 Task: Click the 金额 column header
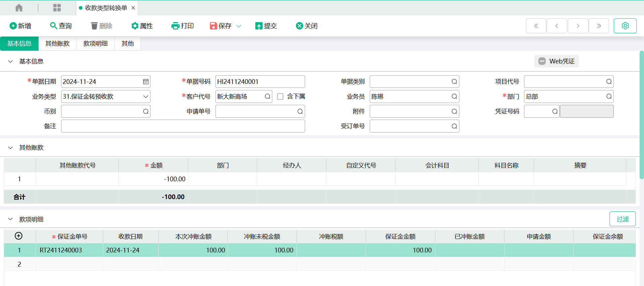click(x=153, y=165)
